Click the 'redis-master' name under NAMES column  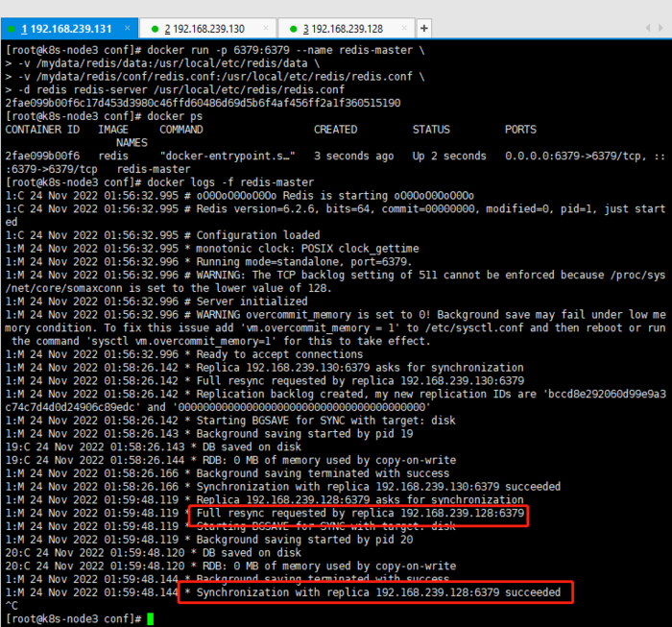tap(154, 169)
